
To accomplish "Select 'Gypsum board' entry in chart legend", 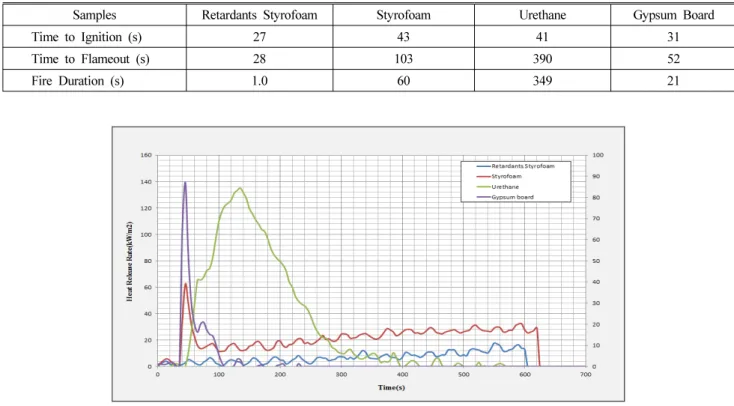I will (505, 197).
